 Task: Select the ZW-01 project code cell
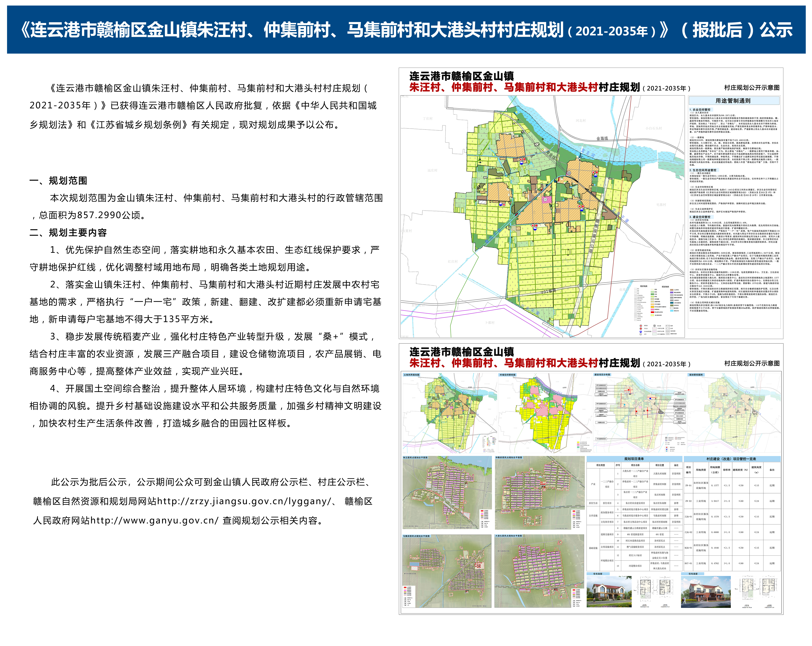tap(689, 486)
